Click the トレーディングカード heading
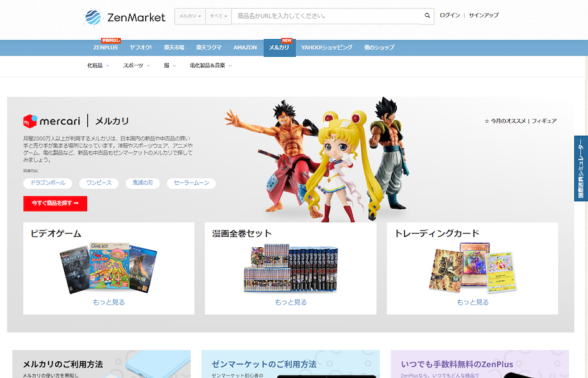Viewport: 588px width, 378px height. 437,234
